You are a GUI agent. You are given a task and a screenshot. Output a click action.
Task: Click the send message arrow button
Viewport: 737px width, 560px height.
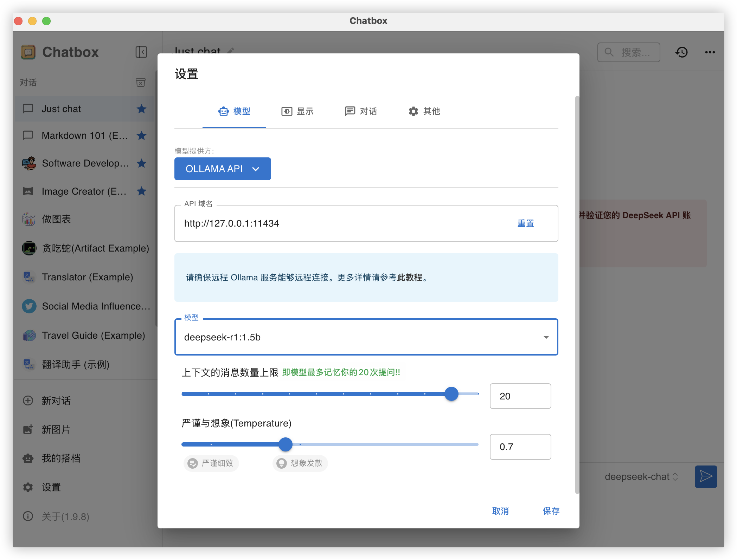click(705, 476)
